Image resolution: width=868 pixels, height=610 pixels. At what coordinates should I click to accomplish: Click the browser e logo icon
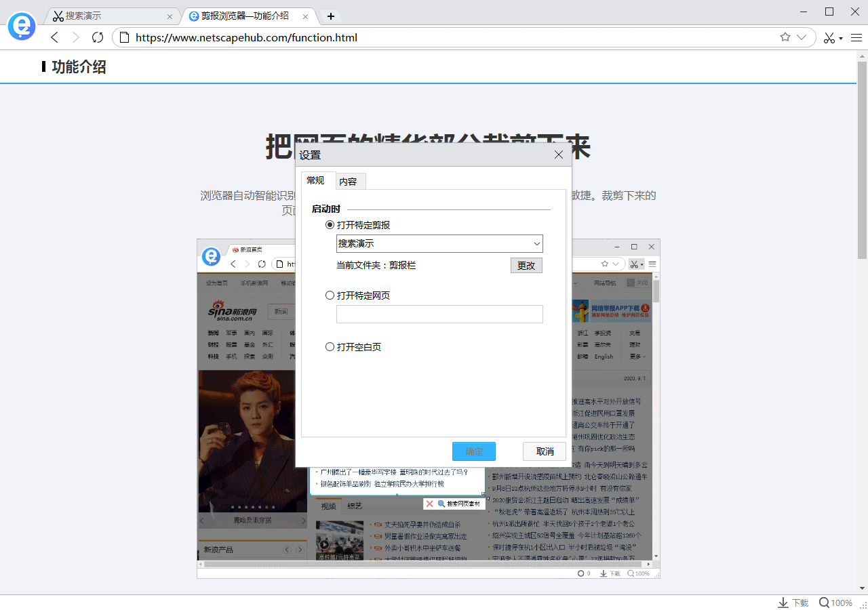click(x=22, y=26)
